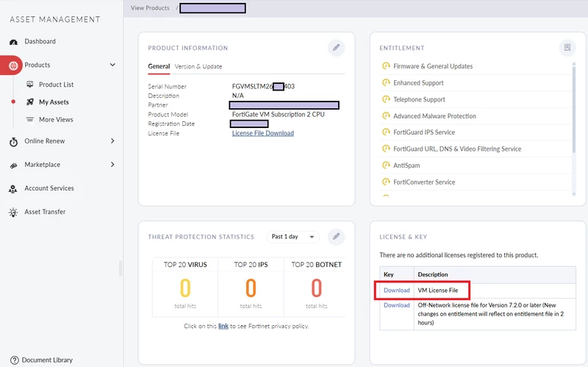This screenshot has width=588, height=367.
Task: Click the Account Services people icon
Action: [x=13, y=189]
